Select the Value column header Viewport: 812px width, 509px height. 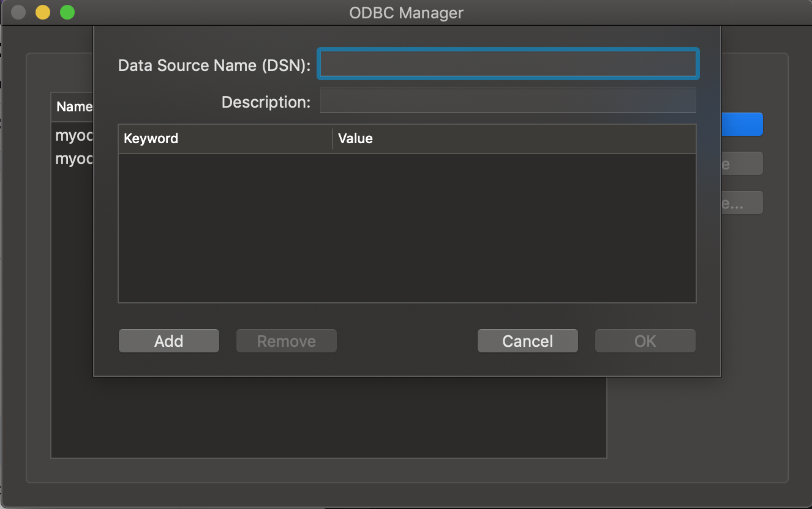(514, 138)
